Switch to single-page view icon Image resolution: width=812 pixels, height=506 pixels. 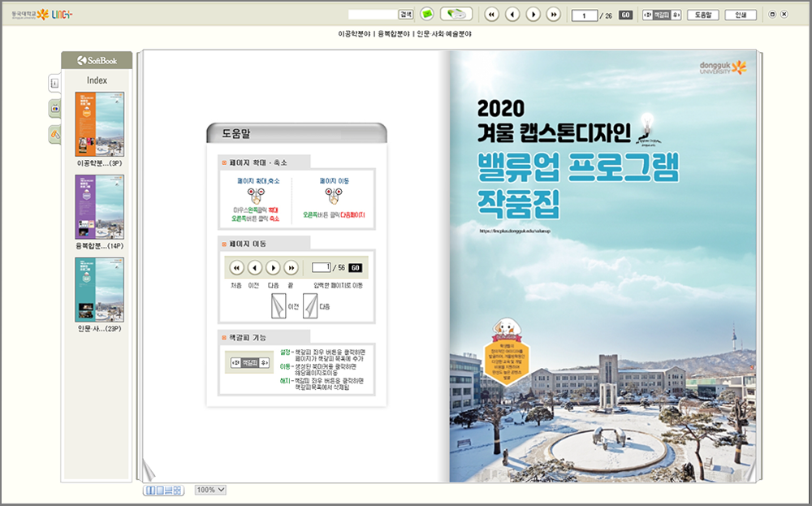160,491
